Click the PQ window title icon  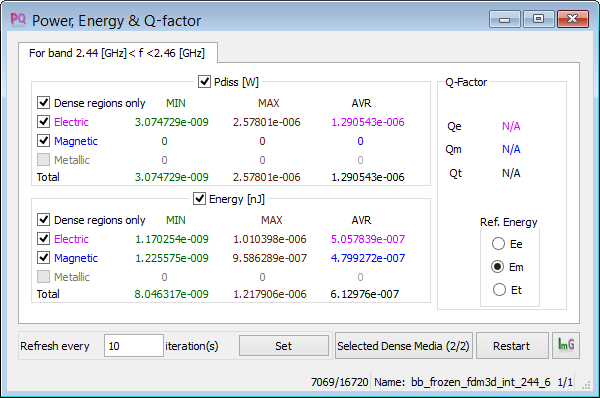coord(18,19)
